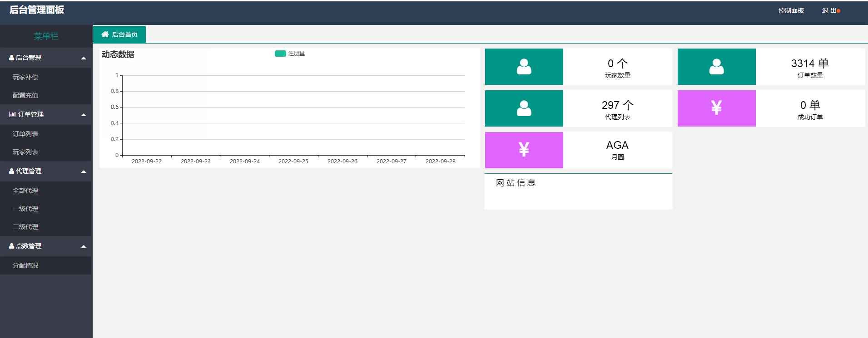Screen dimensions: 868x338
Task: Click the 0 个 玩家数量 value
Action: point(618,63)
